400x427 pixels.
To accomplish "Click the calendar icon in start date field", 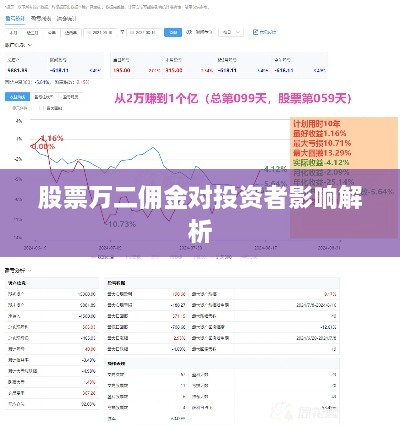I will pos(88,32).
